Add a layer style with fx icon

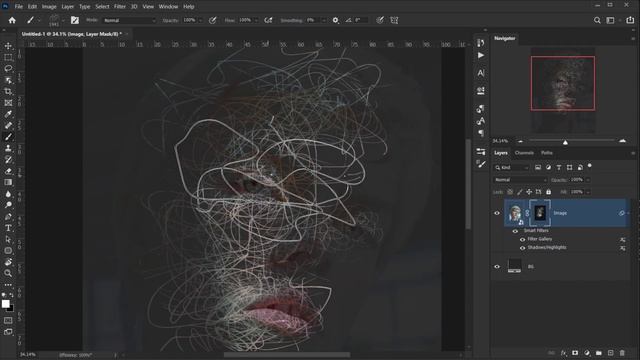click(564, 353)
